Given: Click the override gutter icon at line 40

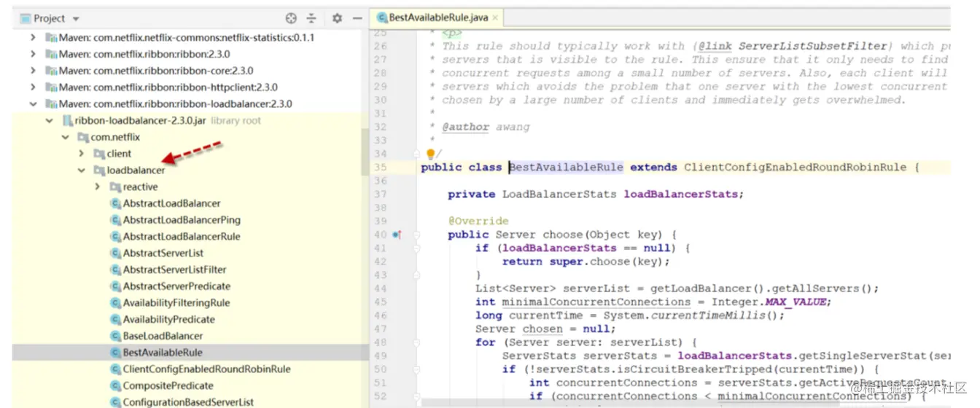Looking at the screenshot, I should (397, 235).
